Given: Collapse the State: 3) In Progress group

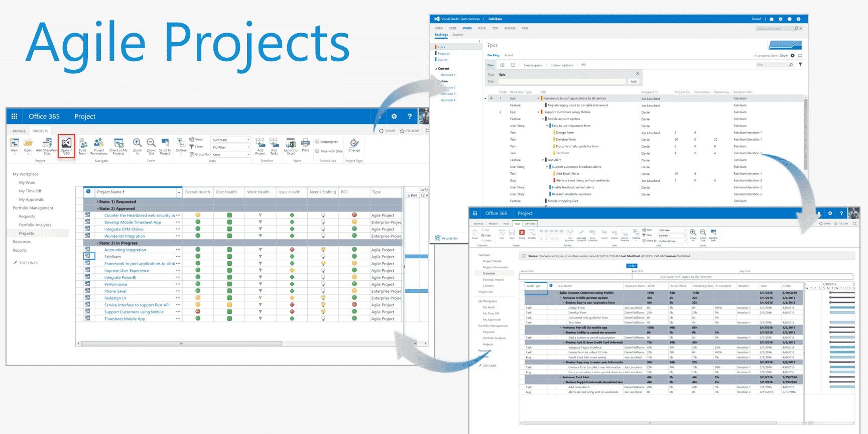Looking at the screenshot, I should coord(98,243).
